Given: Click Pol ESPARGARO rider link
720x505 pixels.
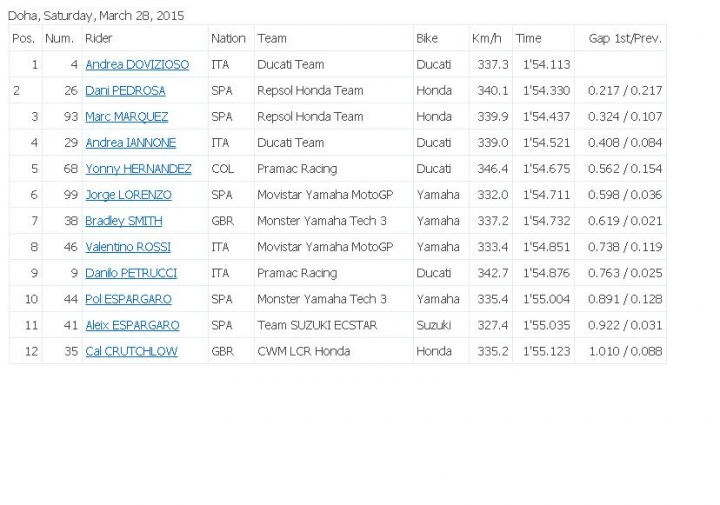Looking at the screenshot, I should click(x=128, y=299).
